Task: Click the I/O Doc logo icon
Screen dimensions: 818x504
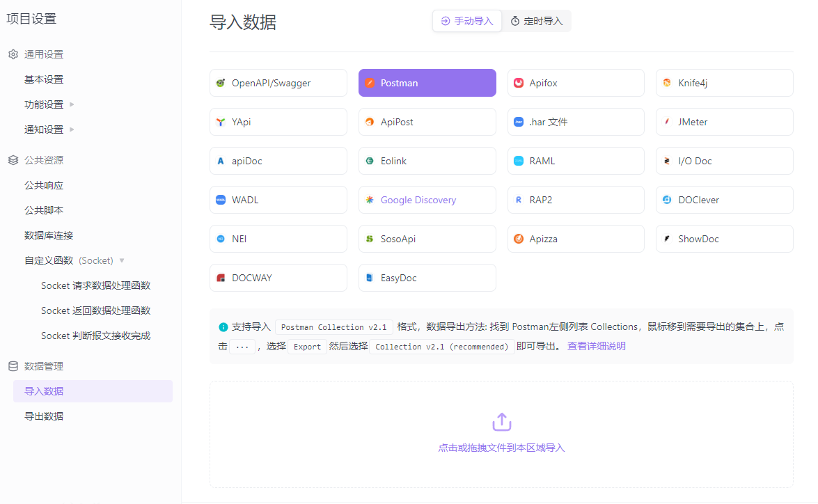Action: [667, 162]
